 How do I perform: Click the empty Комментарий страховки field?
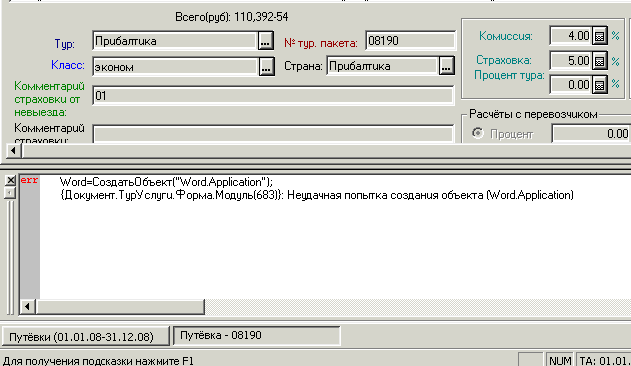[273, 134]
